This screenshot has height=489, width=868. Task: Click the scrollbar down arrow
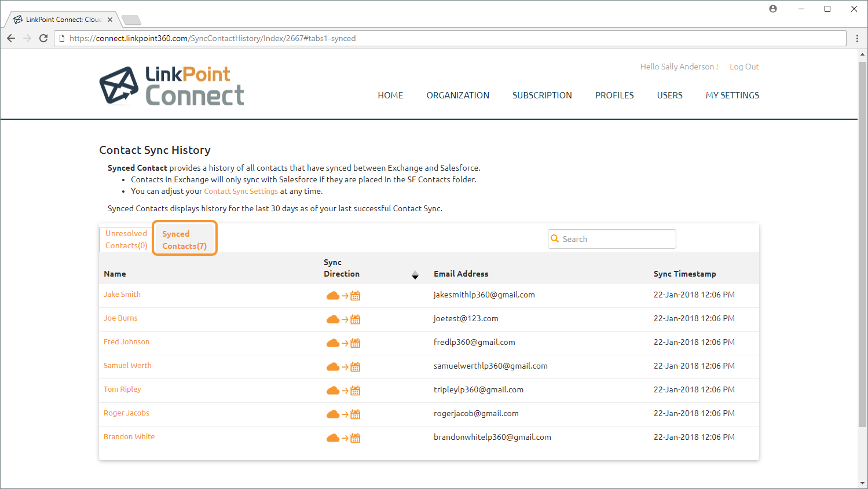pos(863,483)
